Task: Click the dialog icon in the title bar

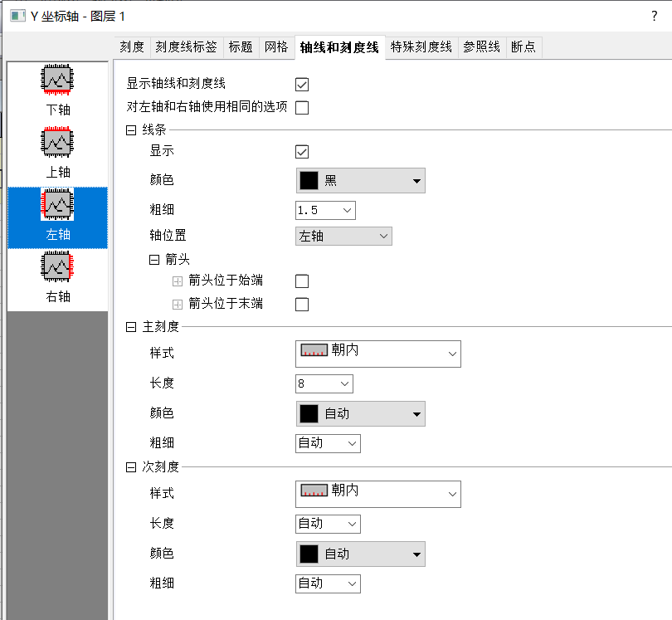Action: 17,16
